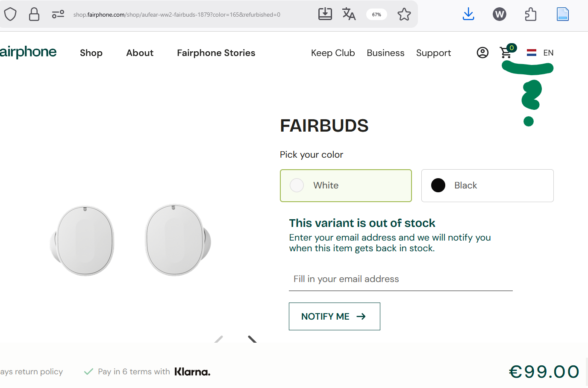Viewport: 588px width, 388px height.
Task: Open the browser extensions puzzle icon
Action: [x=530, y=14]
